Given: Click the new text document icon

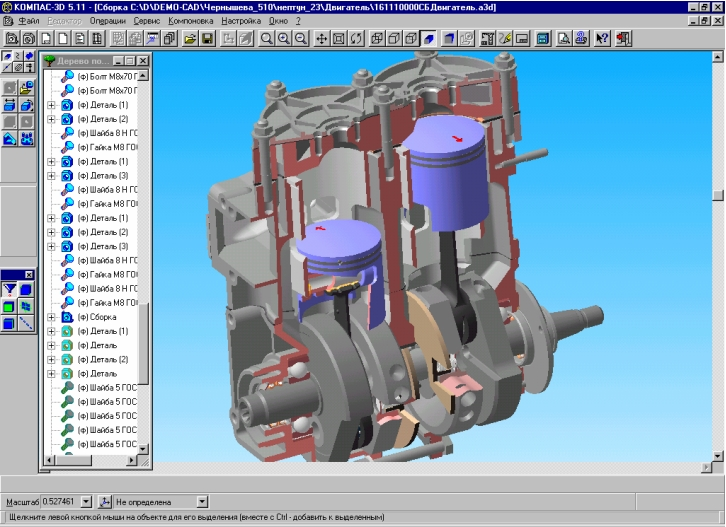Looking at the screenshot, I should point(80,38).
